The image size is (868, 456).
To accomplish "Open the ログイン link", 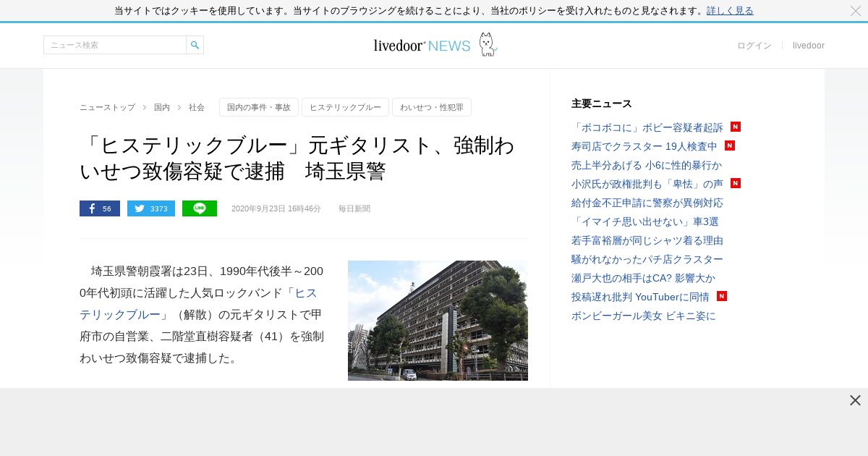I will pyautogui.click(x=754, y=46).
